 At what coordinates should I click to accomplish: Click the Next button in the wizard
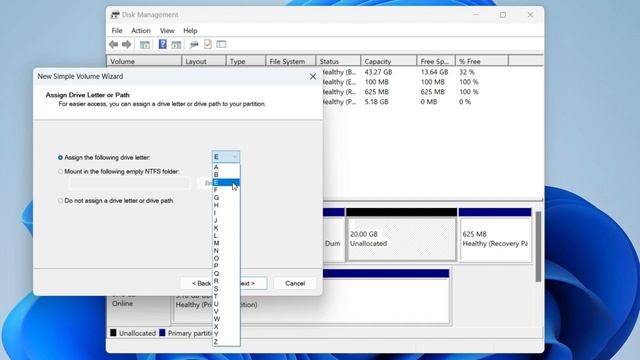(253, 283)
